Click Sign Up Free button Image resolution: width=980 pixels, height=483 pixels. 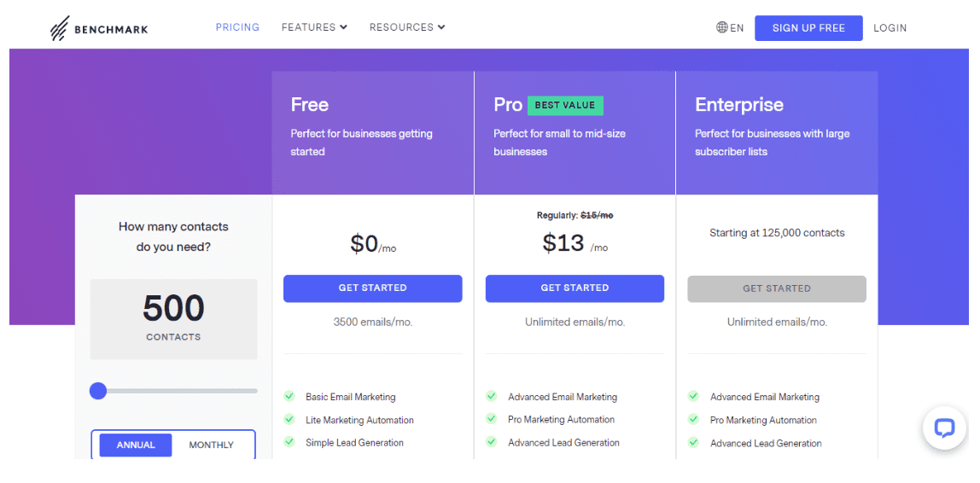pos(808,28)
